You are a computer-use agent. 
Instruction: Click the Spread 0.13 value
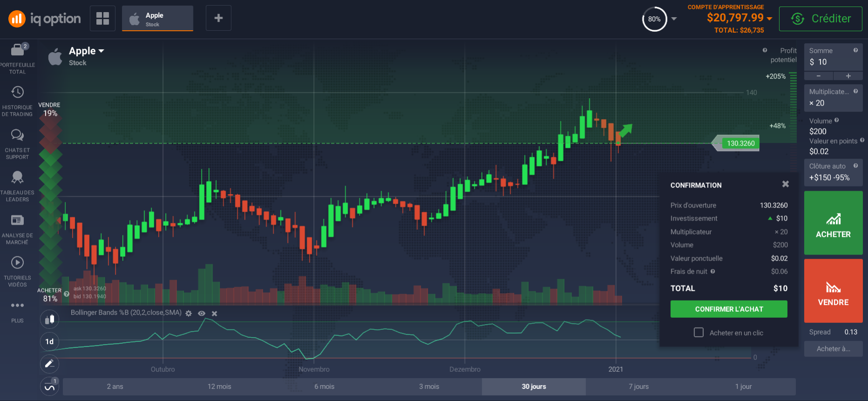(851, 332)
